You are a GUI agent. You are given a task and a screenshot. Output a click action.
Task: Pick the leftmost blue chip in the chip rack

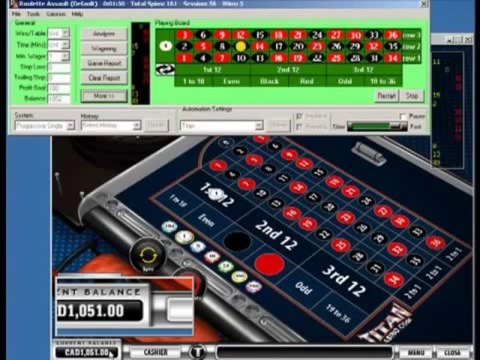pos(169,227)
